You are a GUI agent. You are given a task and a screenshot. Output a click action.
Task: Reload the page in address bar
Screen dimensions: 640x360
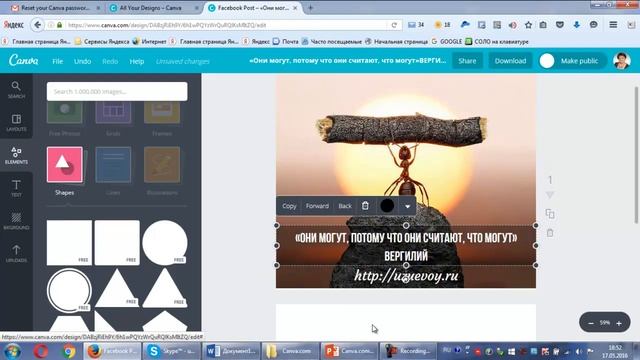point(394,25)
